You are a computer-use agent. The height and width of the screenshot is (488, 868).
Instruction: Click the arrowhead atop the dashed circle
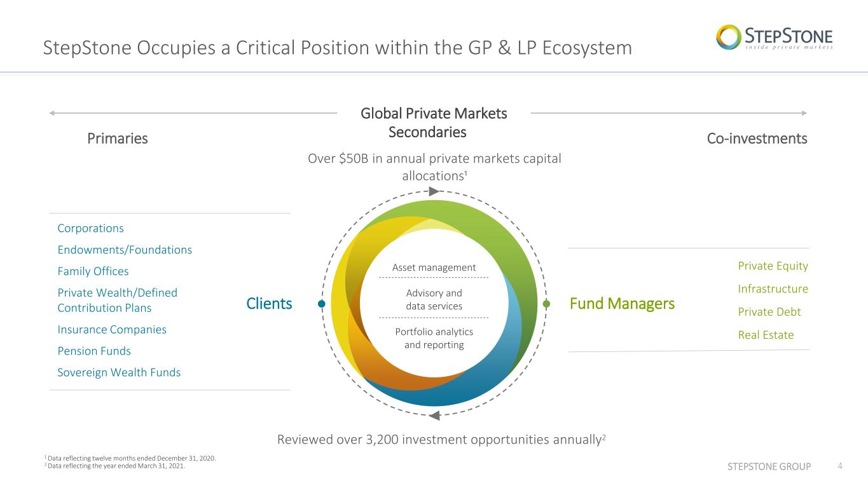pos(434,191)
